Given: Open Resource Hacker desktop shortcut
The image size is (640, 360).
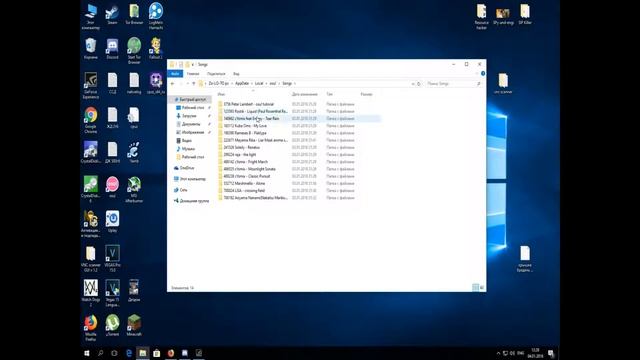Looking at the screenshot, I should 482,16.
